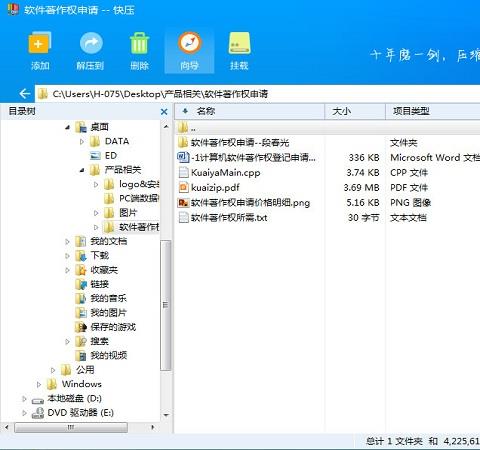Select 本地磁盘 (D:) in the tree
The height and width of the screenshot is (450, 480).
click(x=74, y=398)
